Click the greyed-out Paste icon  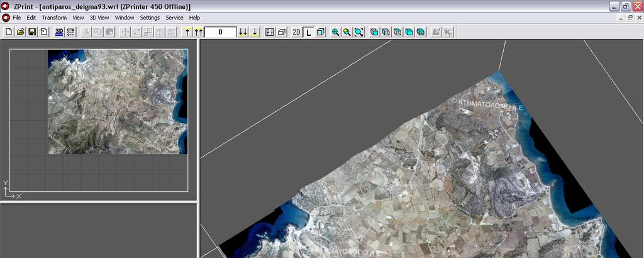(109, 32)
